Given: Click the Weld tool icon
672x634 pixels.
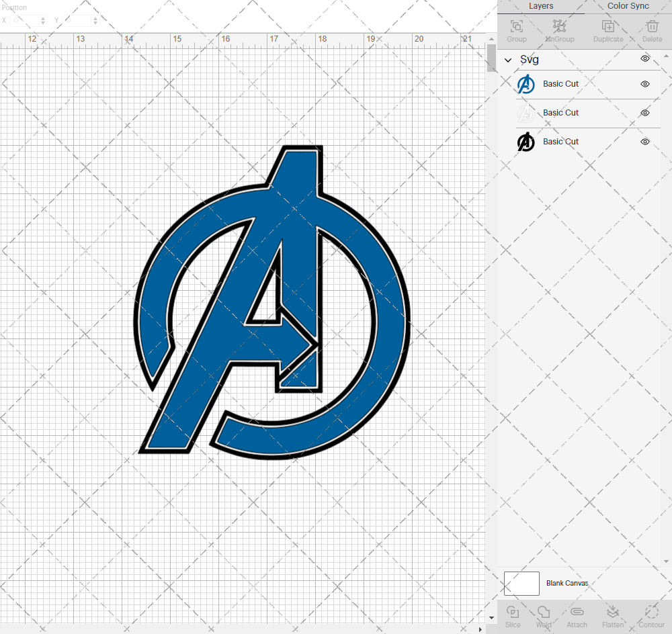Looking at the screenshot, I should click(x=544, y=612).
